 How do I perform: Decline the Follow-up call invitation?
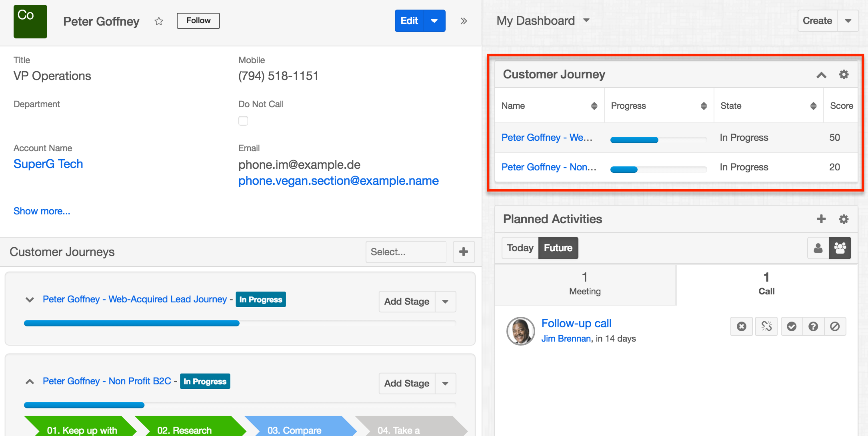click(x=835, y=326)
